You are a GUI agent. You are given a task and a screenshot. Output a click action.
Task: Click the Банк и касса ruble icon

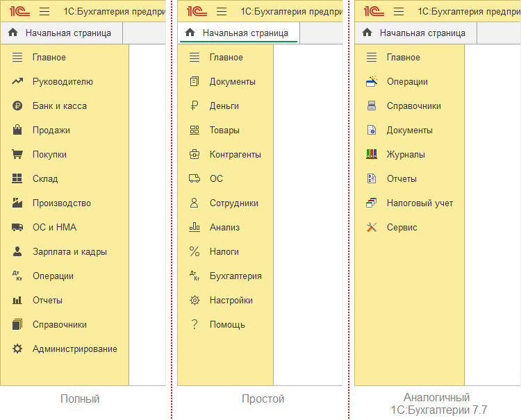(17, 106)
